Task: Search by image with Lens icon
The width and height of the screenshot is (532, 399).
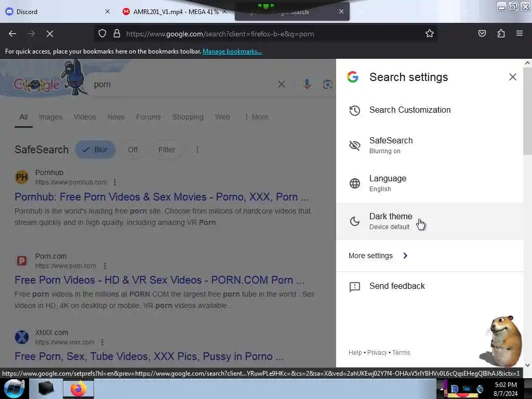Action: pyautogui.click(x=327, y=84)
